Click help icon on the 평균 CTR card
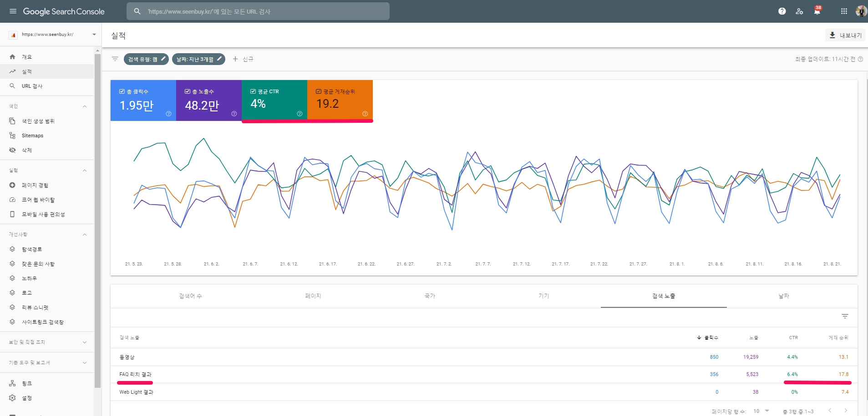The image size is (868, 416). 299,114
